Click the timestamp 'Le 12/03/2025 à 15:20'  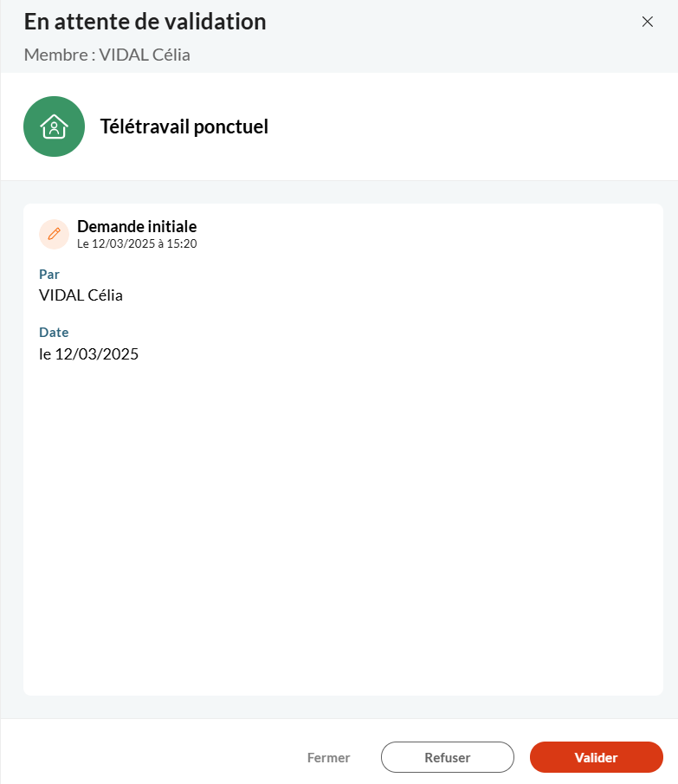click(137, 243)
